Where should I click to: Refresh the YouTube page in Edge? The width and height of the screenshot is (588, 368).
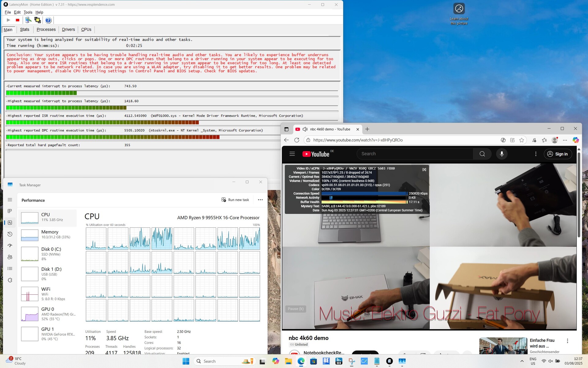(x=296, y=140)
